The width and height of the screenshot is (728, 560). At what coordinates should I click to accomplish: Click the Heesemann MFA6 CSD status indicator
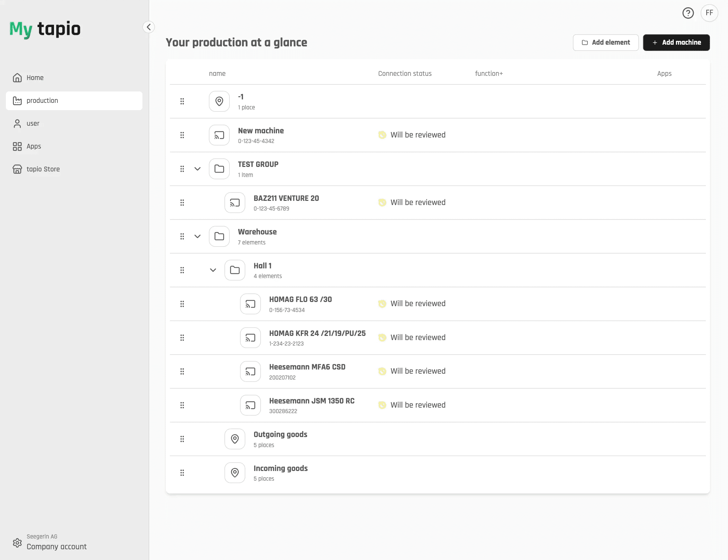click(x=382, y=371)
